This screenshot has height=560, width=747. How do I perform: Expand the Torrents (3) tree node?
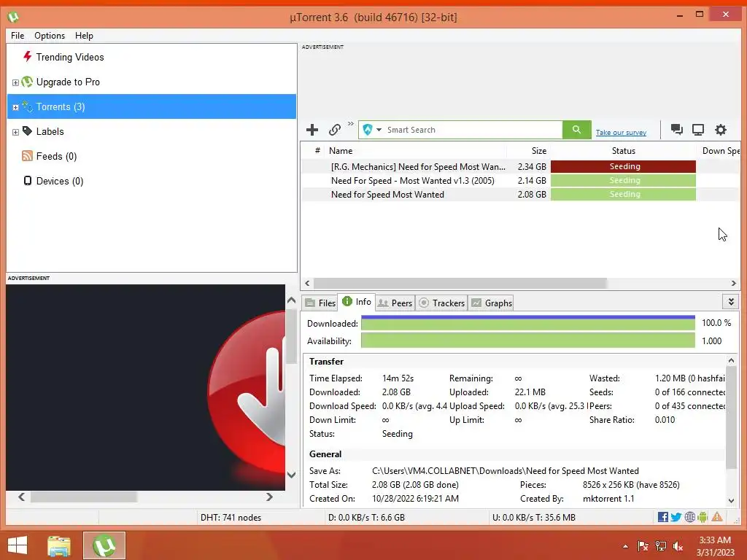coord(15,107)
